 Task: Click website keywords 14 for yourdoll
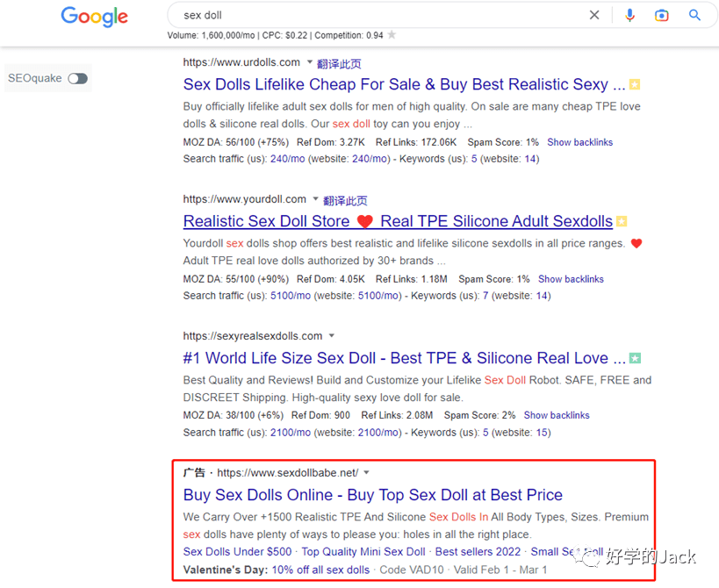coord(542,296)
